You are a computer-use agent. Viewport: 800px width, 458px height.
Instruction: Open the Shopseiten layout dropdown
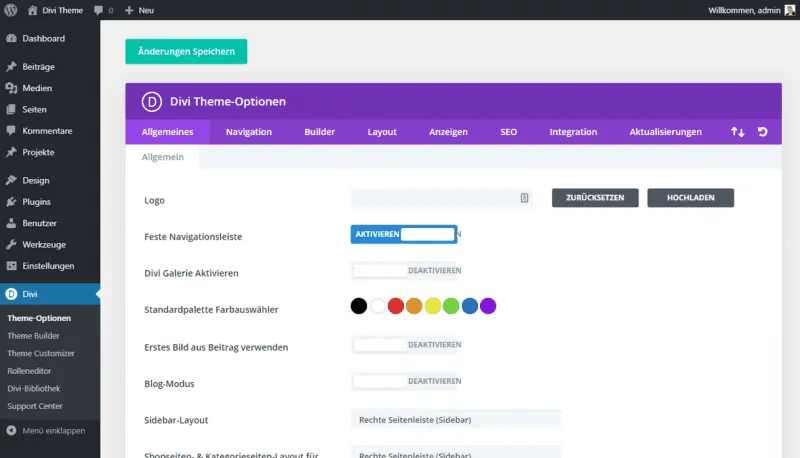(456, 452)
